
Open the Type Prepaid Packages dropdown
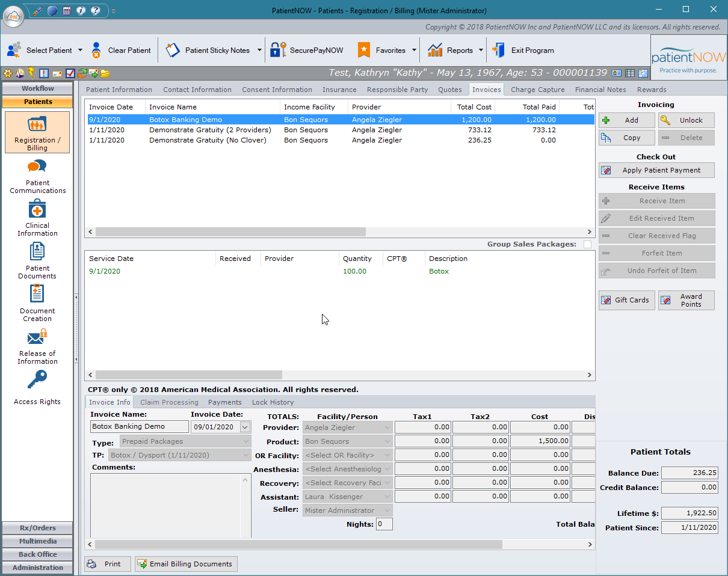tap(246, 441)
